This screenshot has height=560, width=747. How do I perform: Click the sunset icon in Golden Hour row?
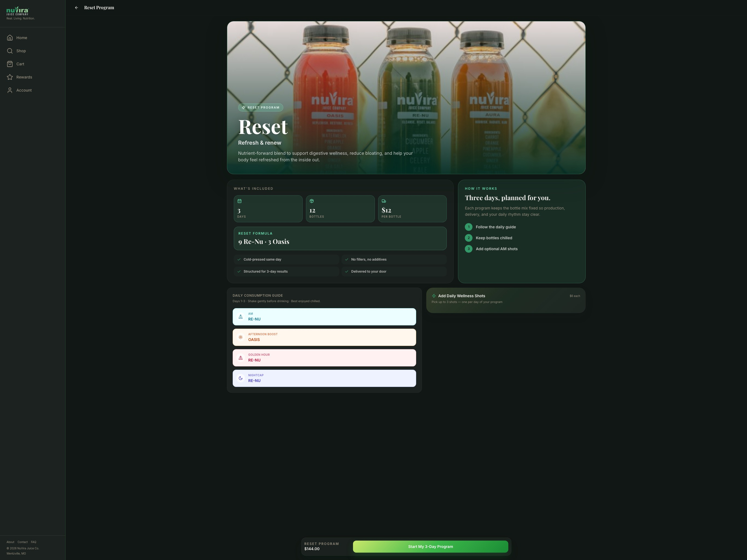click(240, 358)
